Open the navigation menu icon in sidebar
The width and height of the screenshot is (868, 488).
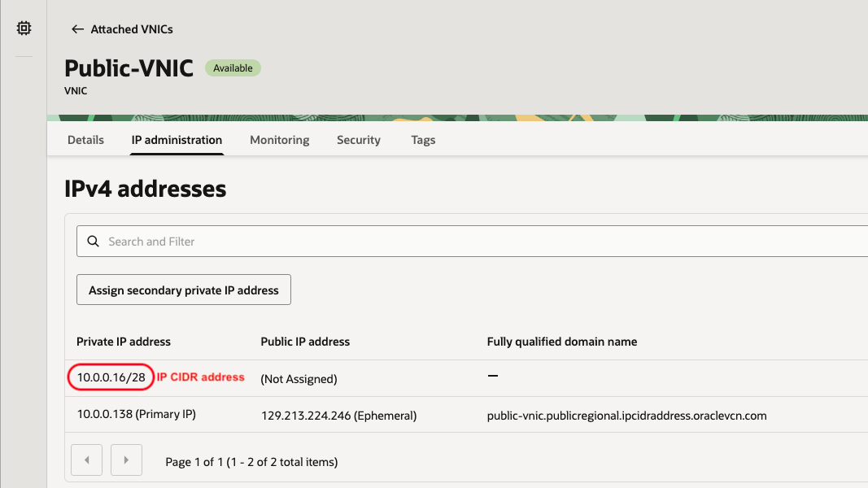23,27
